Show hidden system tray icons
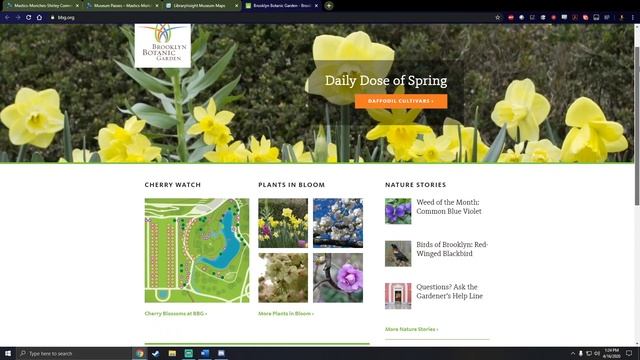This screenshot has width=640, height=360. tap(573, 353)
